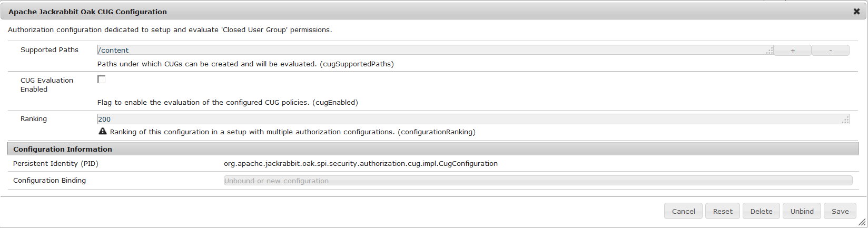Click the Persistent Identity (PID) label
The width and height of the screenshot is (868, 228).
pyautogui.click(x=56, y=164)
